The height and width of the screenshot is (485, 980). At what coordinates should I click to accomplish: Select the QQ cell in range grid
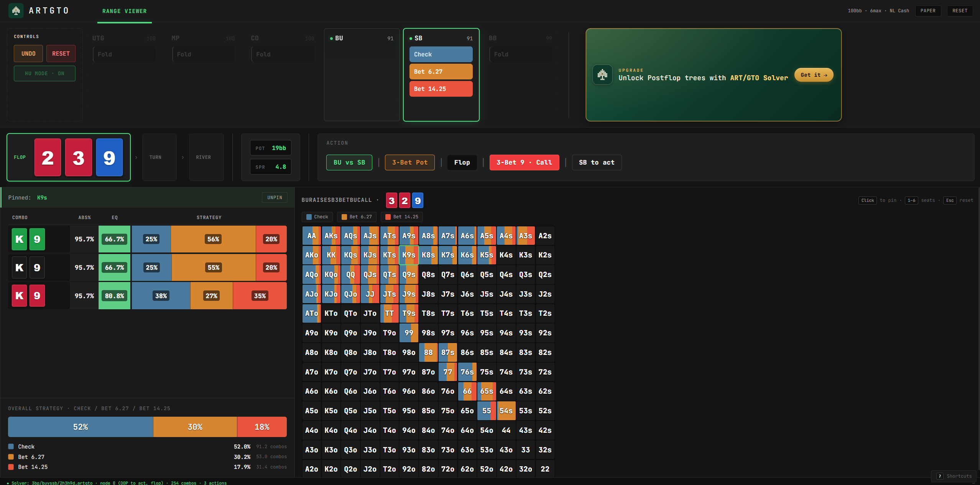[350, 274]
